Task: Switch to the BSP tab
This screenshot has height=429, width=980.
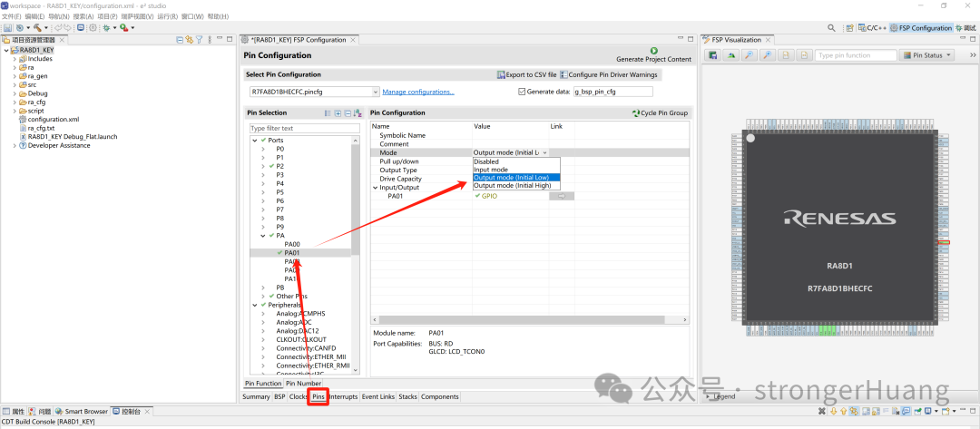Action: point(279,396)
